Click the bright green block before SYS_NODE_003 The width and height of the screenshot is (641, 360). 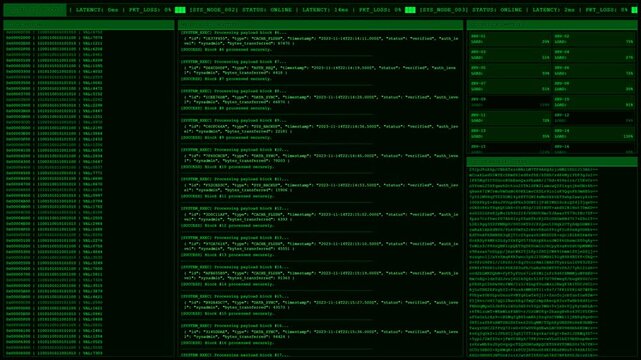(x=410, y=10)
